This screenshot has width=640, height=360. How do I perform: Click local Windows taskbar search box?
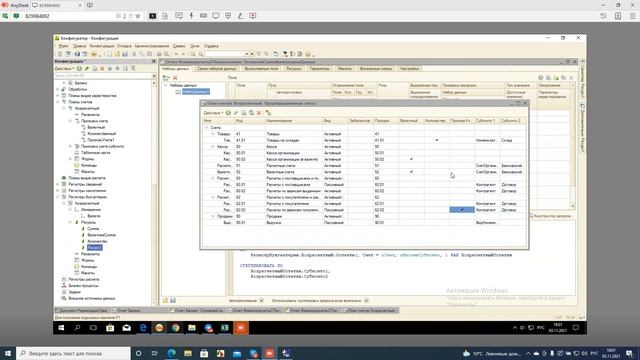73,353
